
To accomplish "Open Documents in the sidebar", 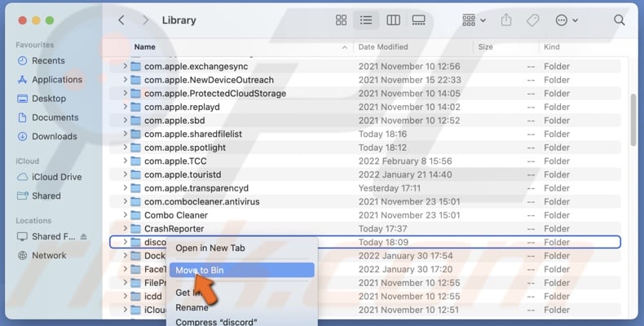I will point(47,117).
